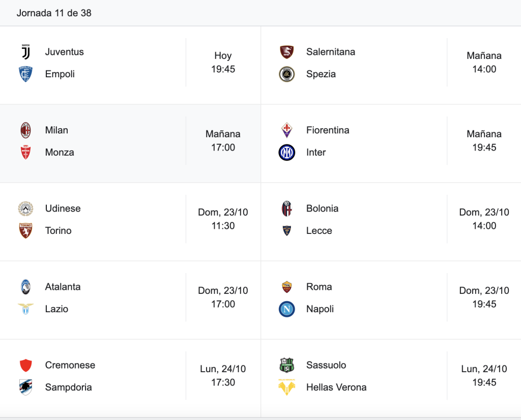This screenshot has width=521, height=420.
Task: Click the Fiorentina lily crest
Action: pos(287,130)
